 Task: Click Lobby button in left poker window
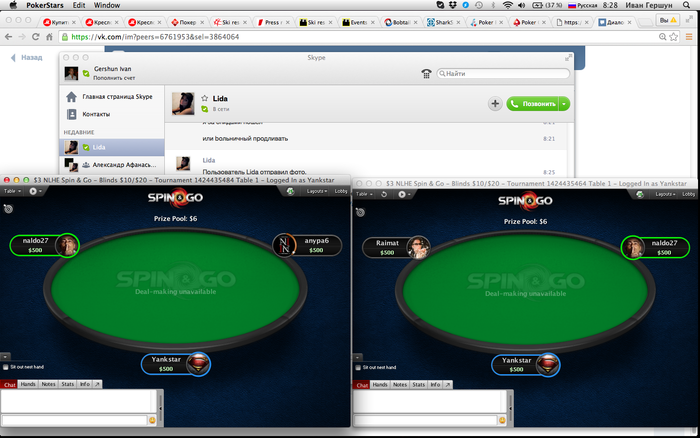(x=341, y=191)
